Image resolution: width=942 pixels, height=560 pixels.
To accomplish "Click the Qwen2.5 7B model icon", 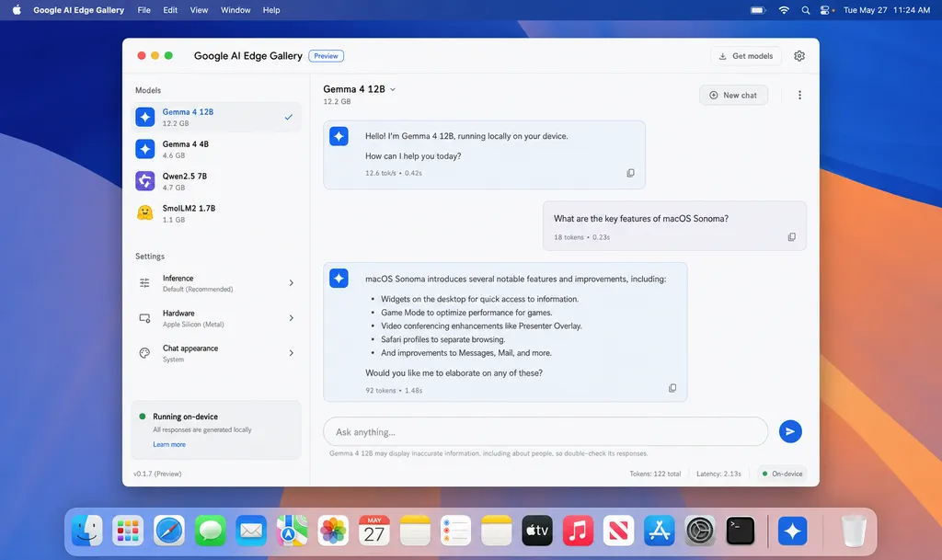I will (144, 180).
